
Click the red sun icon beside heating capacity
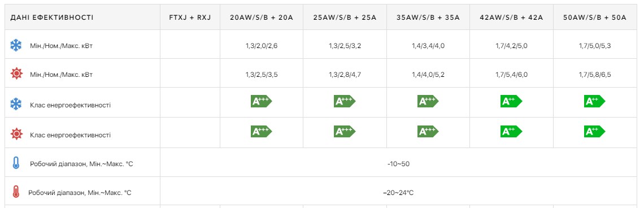pyautogui.click(x=16, y=74)
